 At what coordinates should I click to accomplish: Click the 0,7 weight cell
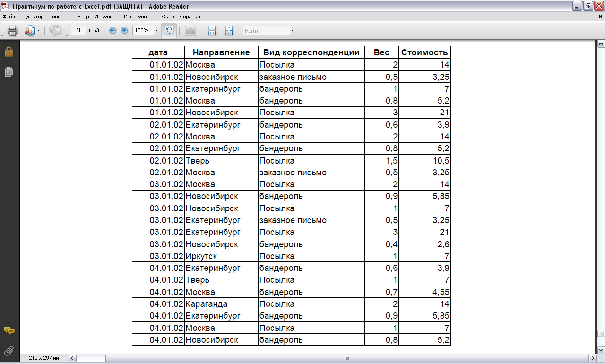(x=381, y=292)
